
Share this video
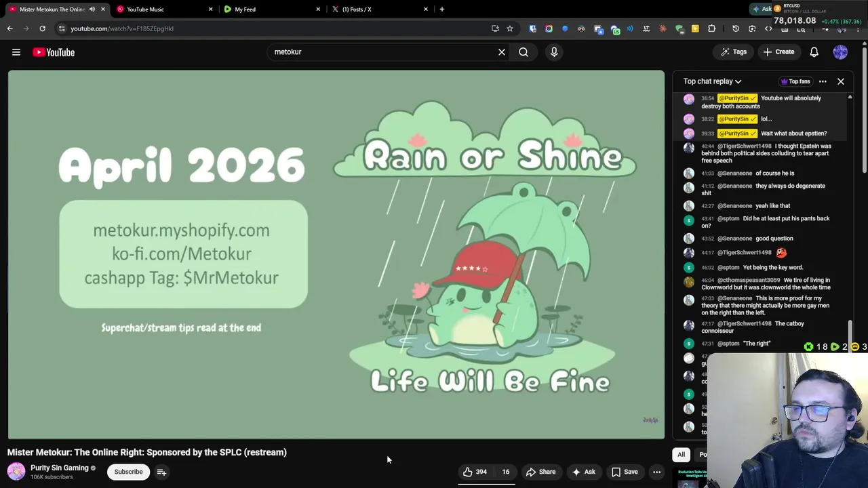(541, 472)
